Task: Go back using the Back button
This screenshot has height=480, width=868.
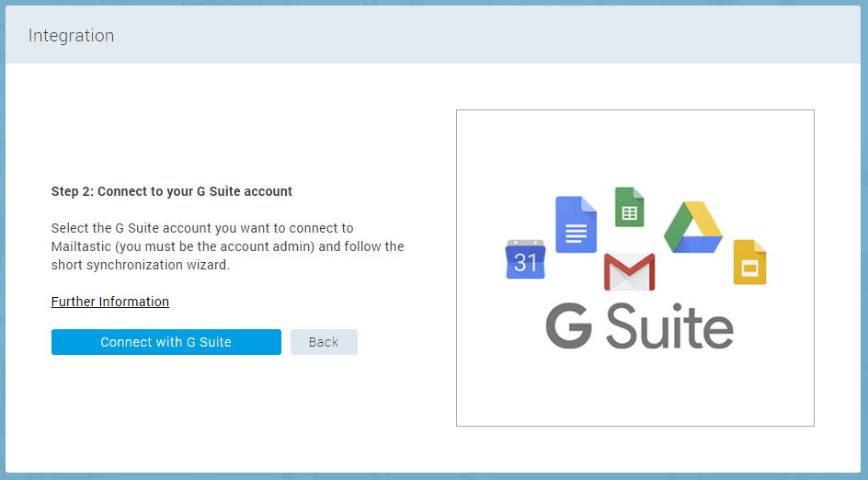Action: click(x=324, y=342)
